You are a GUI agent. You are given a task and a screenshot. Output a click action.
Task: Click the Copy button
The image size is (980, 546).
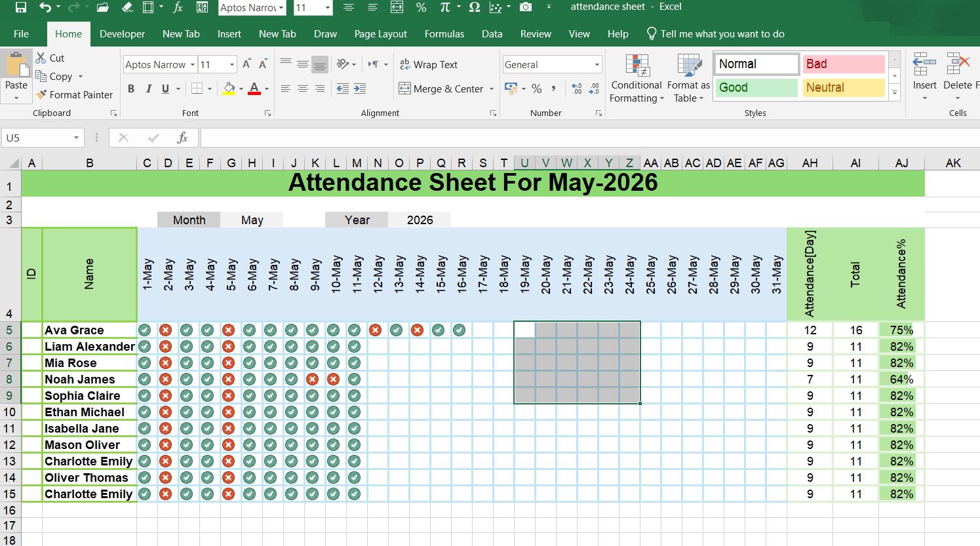point(54,76)
